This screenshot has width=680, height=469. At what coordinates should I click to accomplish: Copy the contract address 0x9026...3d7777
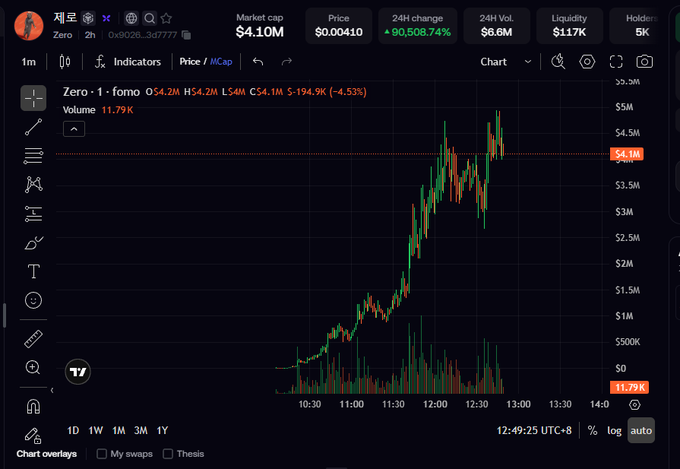(186, 35)
